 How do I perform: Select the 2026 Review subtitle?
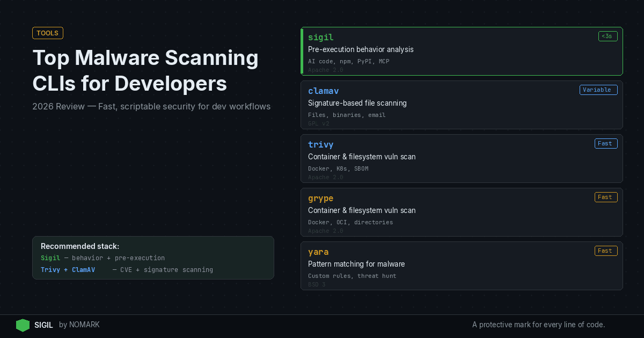pos(151,106)
